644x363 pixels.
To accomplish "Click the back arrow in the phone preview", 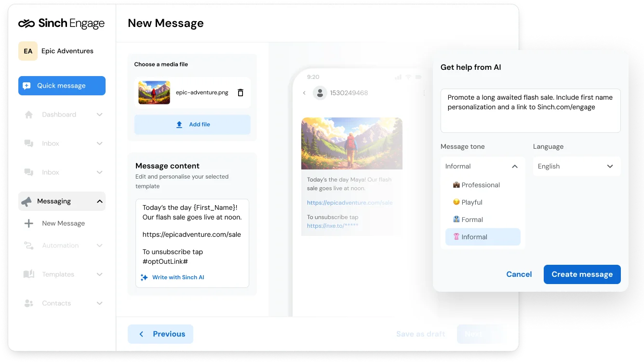I will tap(304, 93).
